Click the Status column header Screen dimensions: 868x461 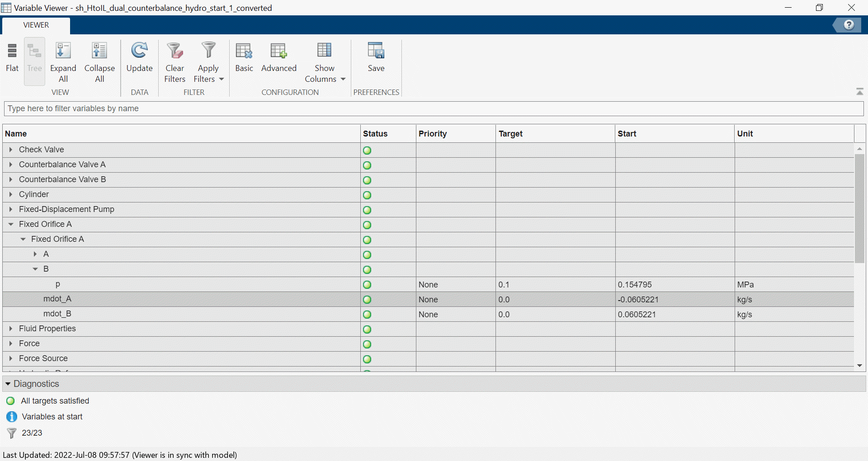375,134
